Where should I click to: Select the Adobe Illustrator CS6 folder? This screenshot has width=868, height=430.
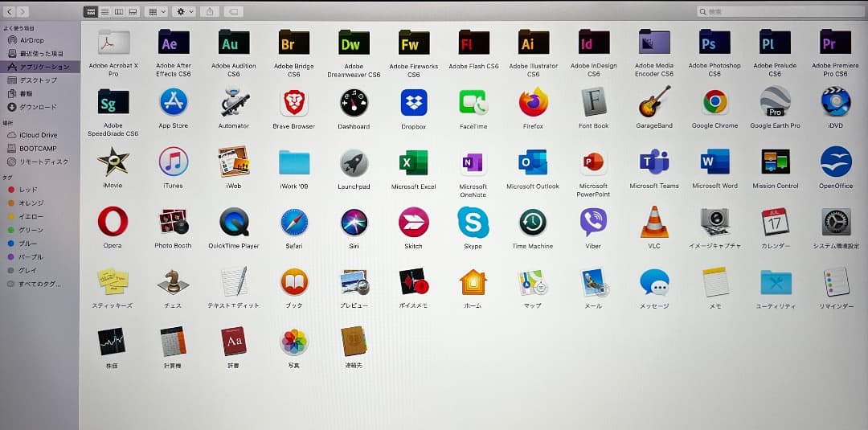534,42
